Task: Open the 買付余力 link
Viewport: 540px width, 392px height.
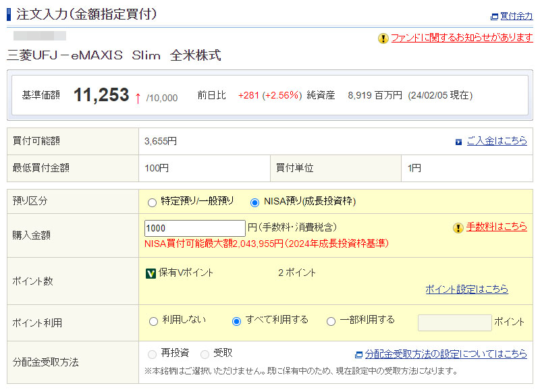Action: click(516, 17)
